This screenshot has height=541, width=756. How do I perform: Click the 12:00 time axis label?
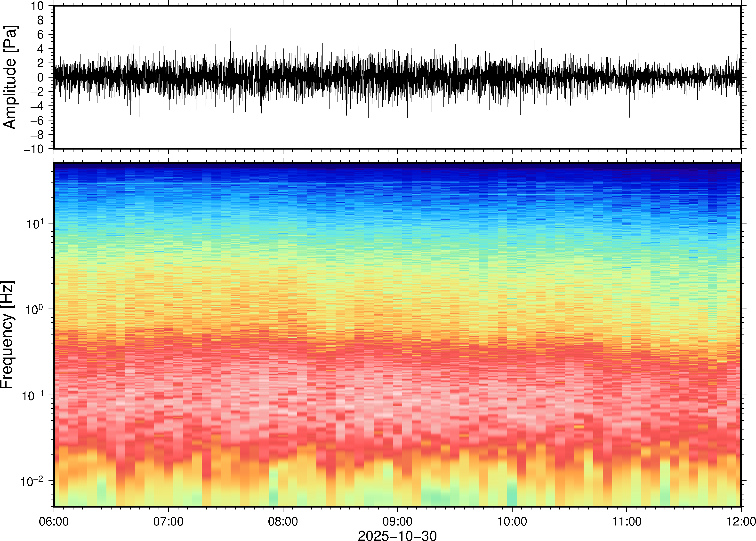click(x=741, y=521)
